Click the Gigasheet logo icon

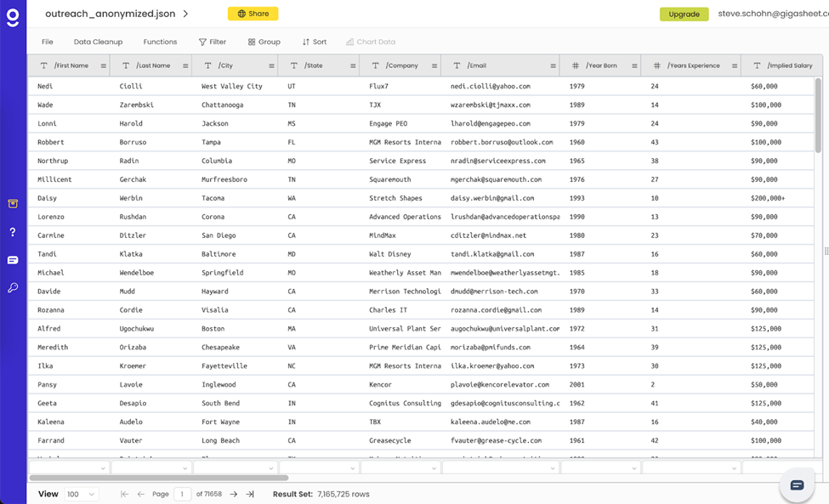click(13, 18)
